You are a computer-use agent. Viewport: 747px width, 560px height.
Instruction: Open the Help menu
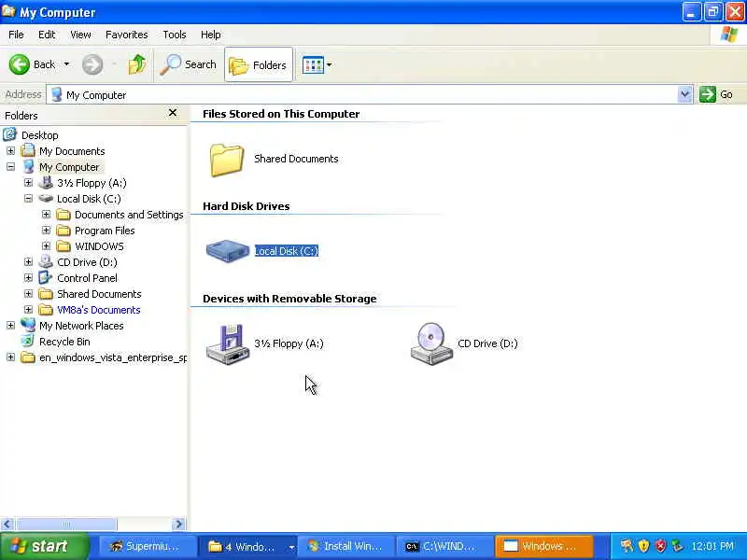coord(210,35)
